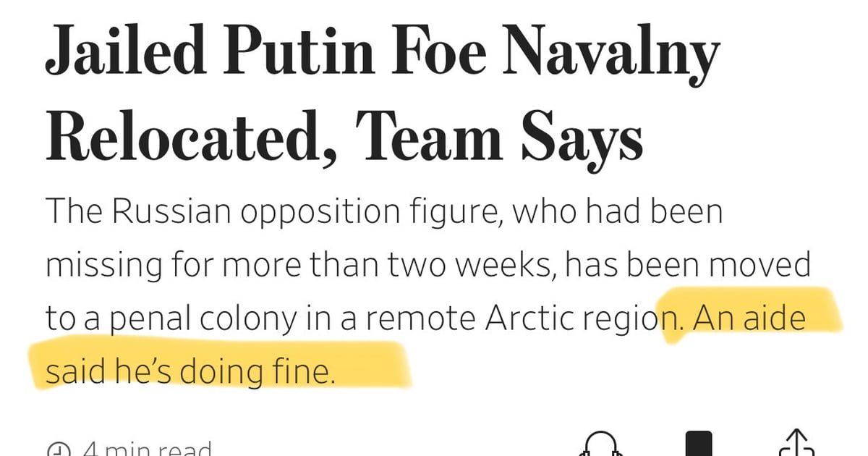The image size is (868, 456).
Task: Open the share icon for this article
Action: pos(796,443)
